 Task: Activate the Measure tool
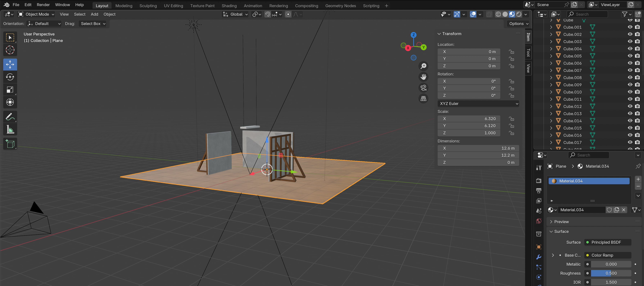click(x=10, y=129)
